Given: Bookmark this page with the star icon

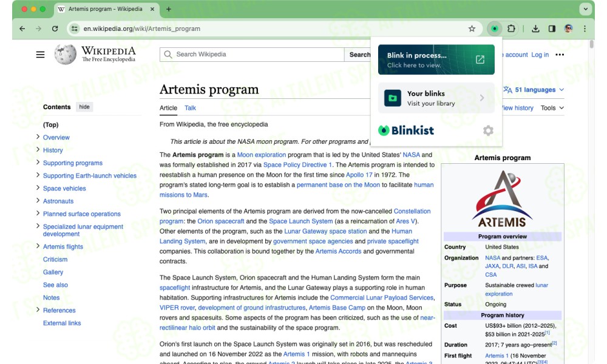Looking at the screenshot, I should tap(472, 29).
